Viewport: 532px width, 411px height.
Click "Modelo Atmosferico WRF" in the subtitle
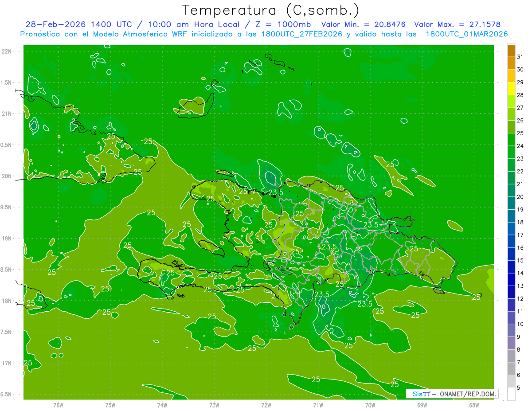tap(138, 34)
